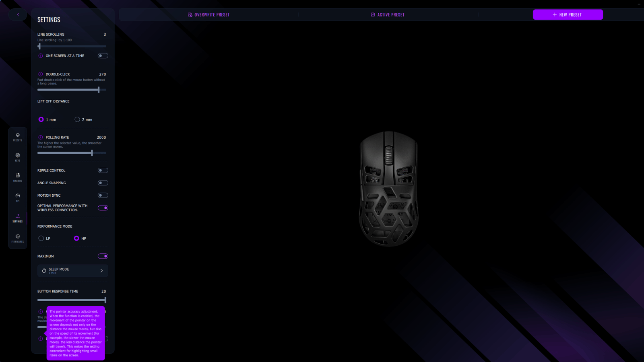The height and width of the screenshot is (362, 644).
Task: Click the Active Preset tab
Action: 388,15
